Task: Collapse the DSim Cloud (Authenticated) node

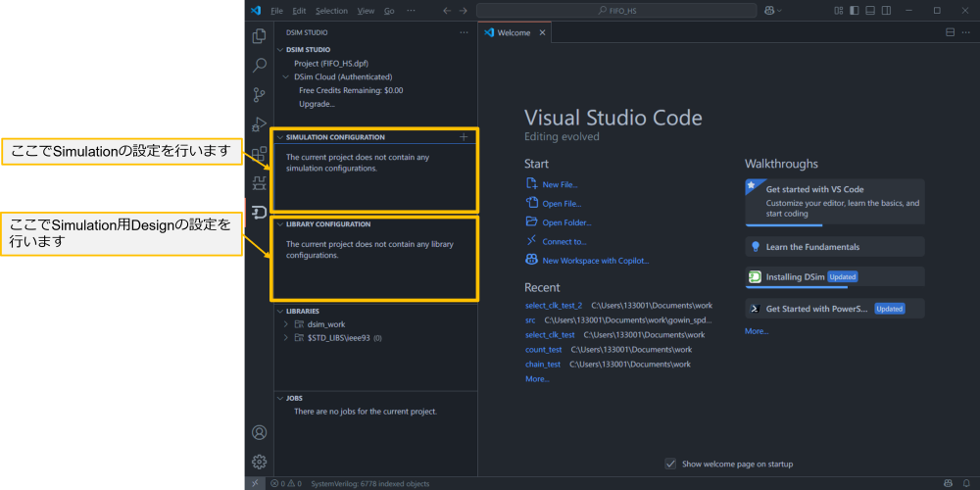Action: click(286, 76)
